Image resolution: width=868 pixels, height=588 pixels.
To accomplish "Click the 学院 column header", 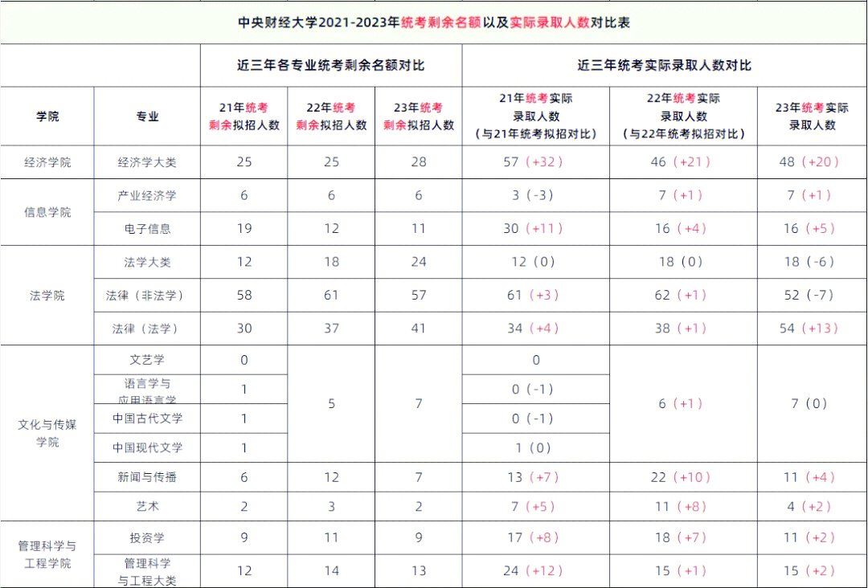I will point(47,116).
